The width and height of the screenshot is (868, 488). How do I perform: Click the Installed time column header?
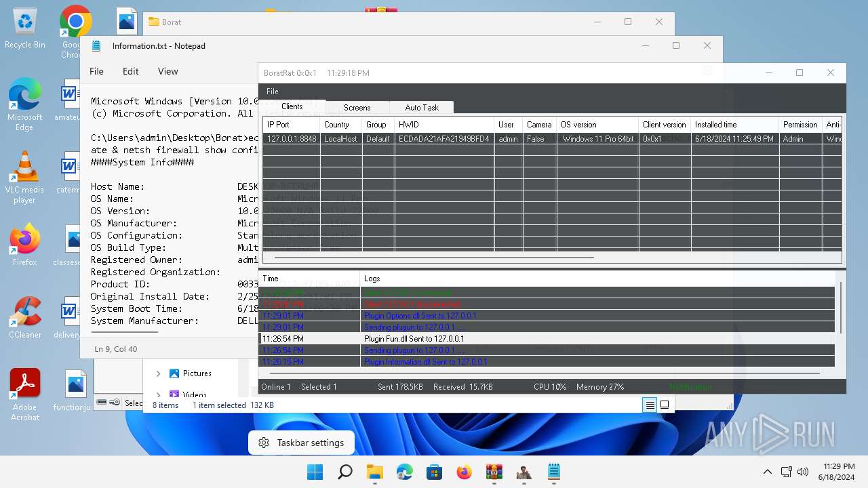[x=734, y=125]
